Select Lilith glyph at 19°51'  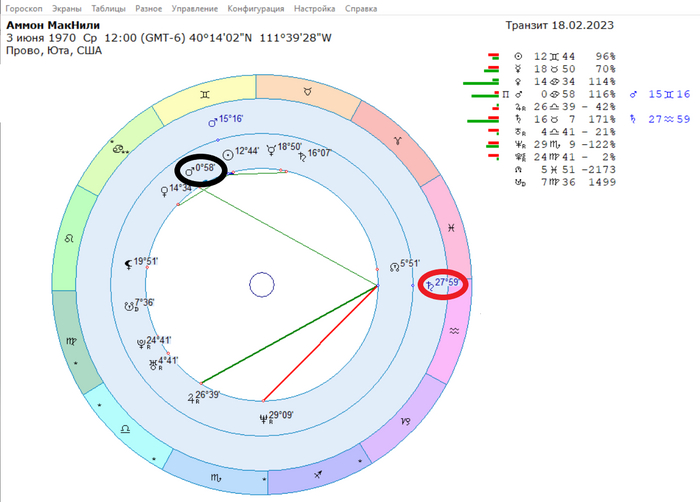(x=129, y=264)
